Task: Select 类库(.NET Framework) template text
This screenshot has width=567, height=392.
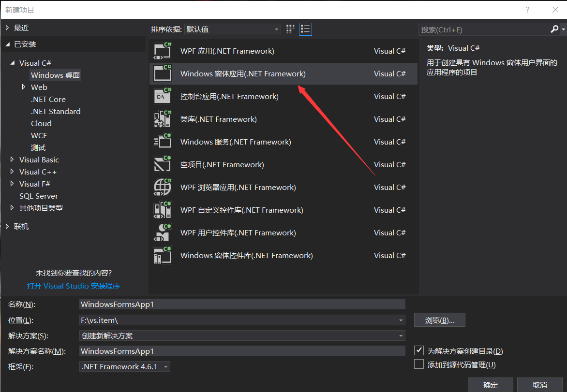Action: pos(218,119)
